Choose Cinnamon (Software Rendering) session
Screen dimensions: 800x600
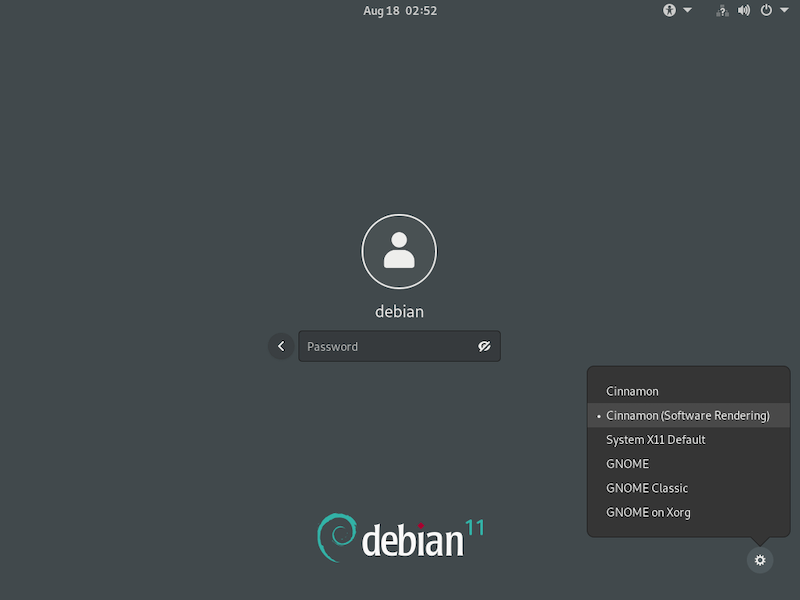[x=689, y=415]
